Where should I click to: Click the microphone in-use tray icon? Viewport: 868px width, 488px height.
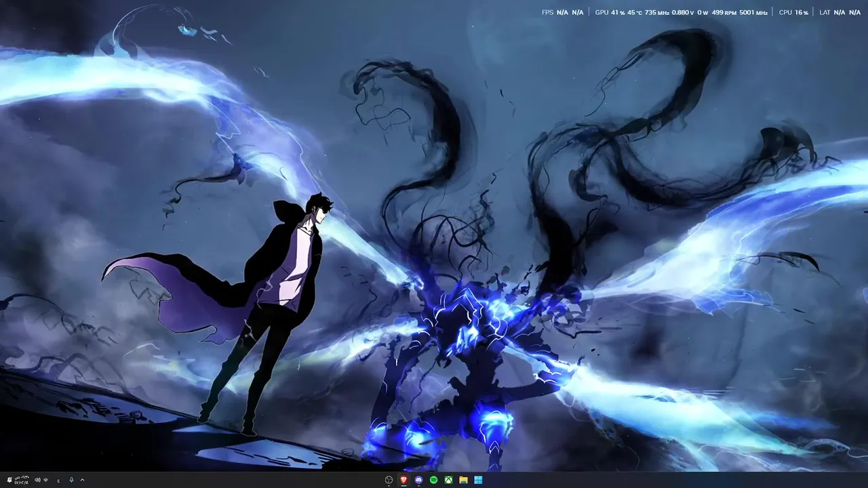pos(71,480)
